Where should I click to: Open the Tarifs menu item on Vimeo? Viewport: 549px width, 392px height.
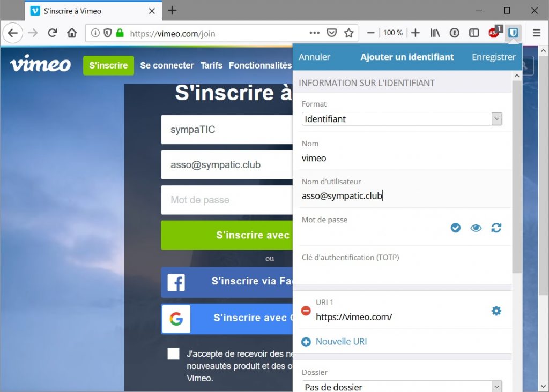tap(211, 65)
